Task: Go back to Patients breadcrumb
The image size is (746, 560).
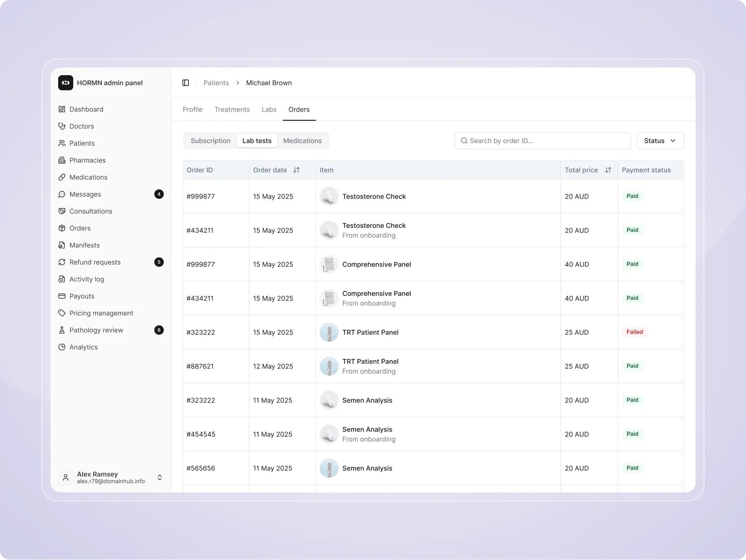Action: click(x=216, y=83)
